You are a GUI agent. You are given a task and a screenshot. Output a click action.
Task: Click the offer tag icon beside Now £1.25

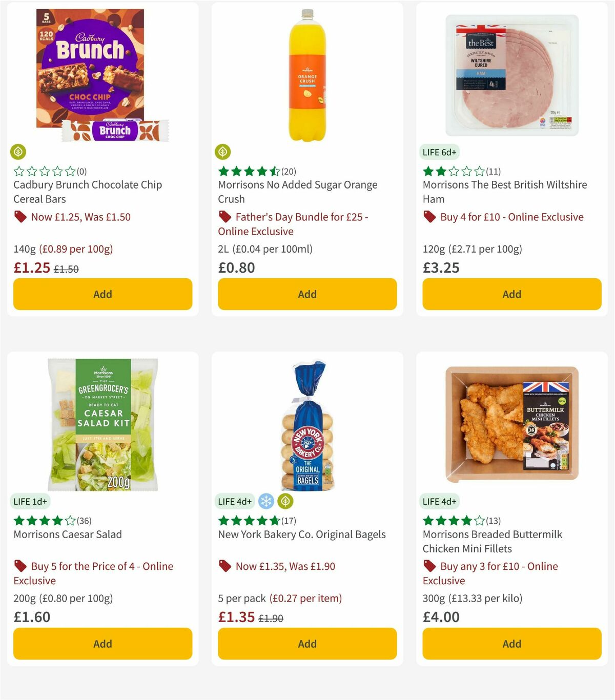point(20,217)
